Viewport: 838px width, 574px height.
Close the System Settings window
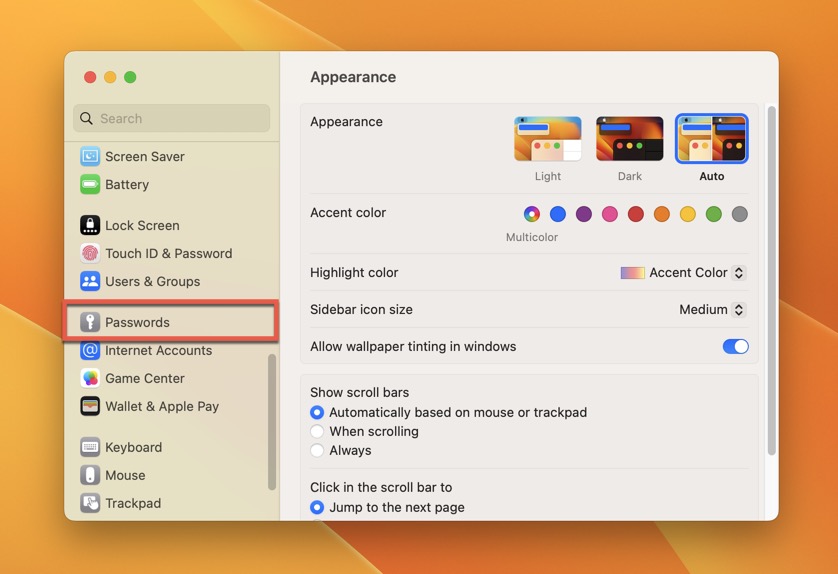tap(90, 77)
